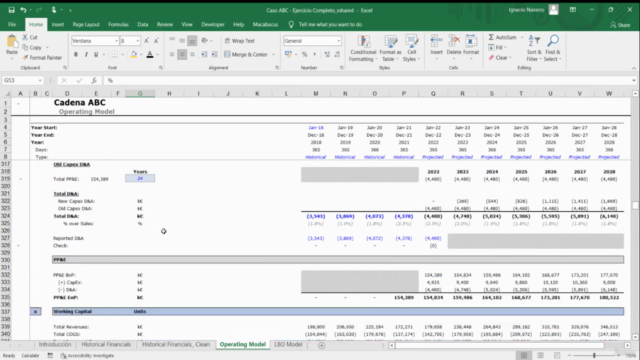Decrease font size with the small A

pyautogui.click(x=156, y=41)
